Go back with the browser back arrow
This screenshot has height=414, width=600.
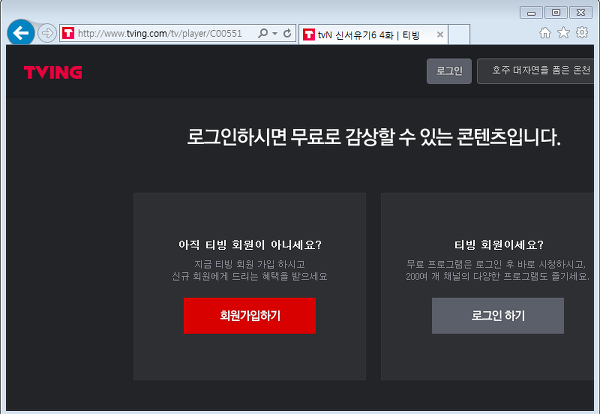pos(21,33)
